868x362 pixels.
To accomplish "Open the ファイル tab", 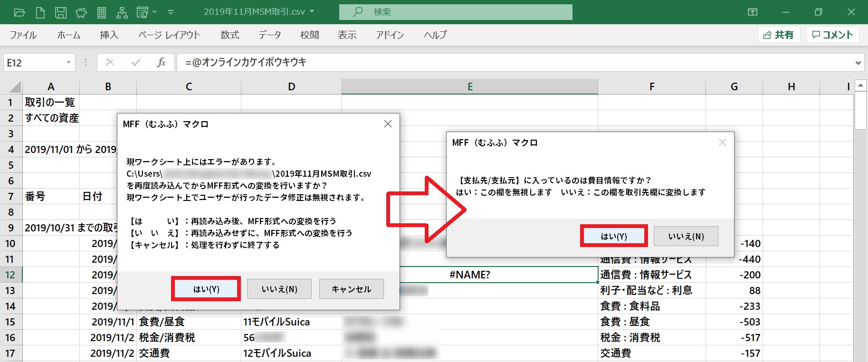I will pyautogui.click(x=23, y=35).
